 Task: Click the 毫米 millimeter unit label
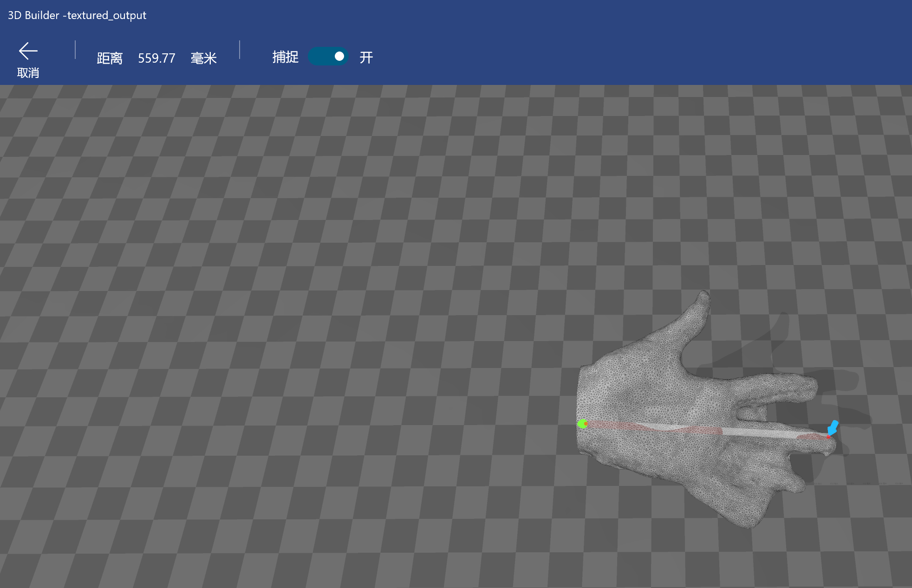click(x=203, y=58)
